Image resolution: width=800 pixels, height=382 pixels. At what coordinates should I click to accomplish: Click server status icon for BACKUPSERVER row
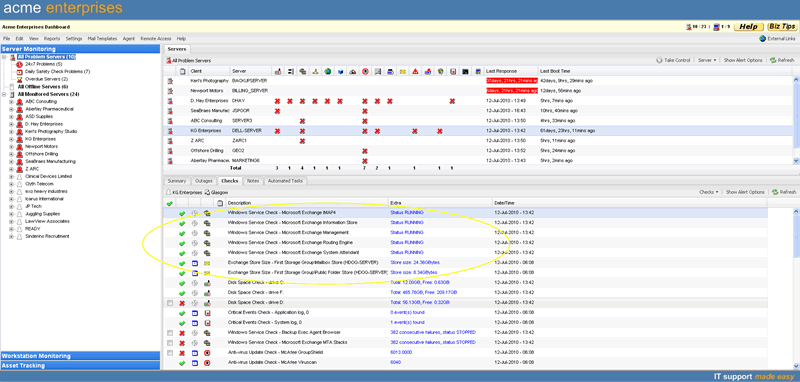(170, 81)
